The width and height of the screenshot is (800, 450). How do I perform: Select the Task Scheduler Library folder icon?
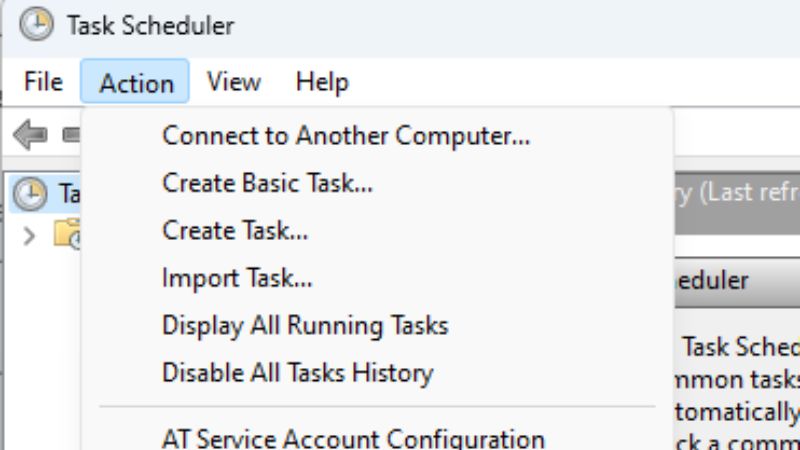(x=67, y=234)
